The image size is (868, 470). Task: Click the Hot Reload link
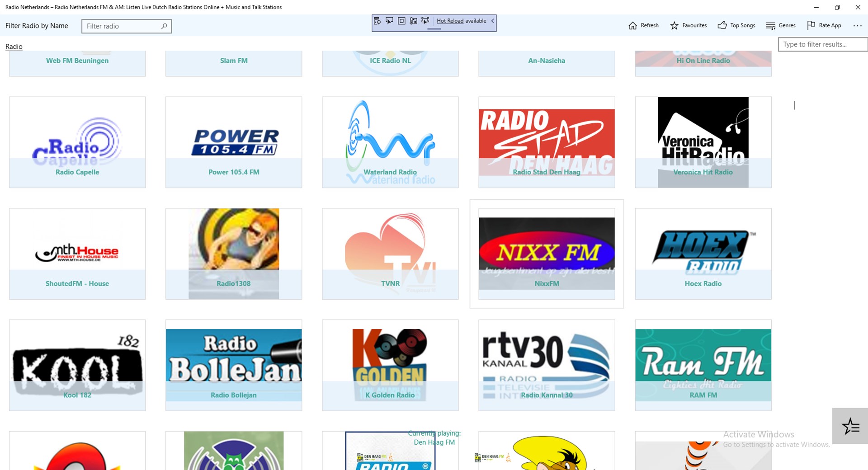450,21
